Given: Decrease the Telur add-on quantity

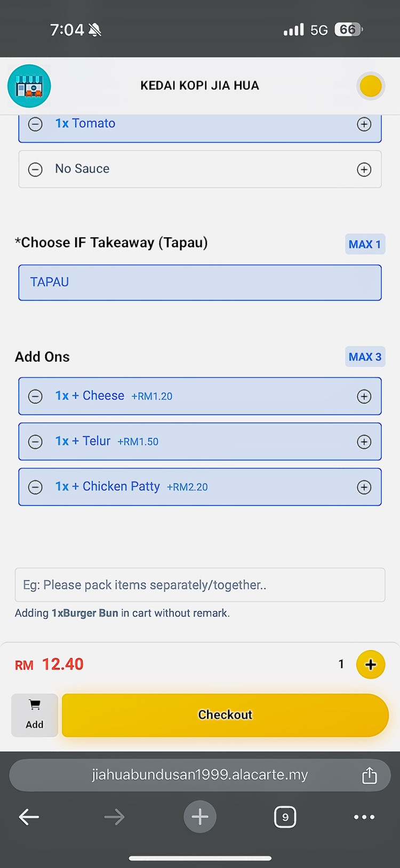Looking at the screenshot, I should (35, 442).
